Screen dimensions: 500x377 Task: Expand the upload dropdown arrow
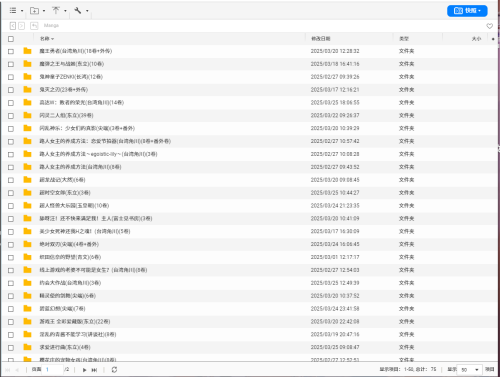click(65, 11)
